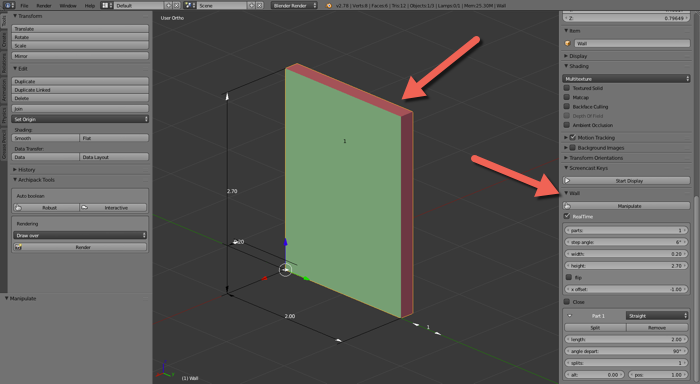Enable Backface Culling option
Viewport: 700px width, 384px height.
567,107
